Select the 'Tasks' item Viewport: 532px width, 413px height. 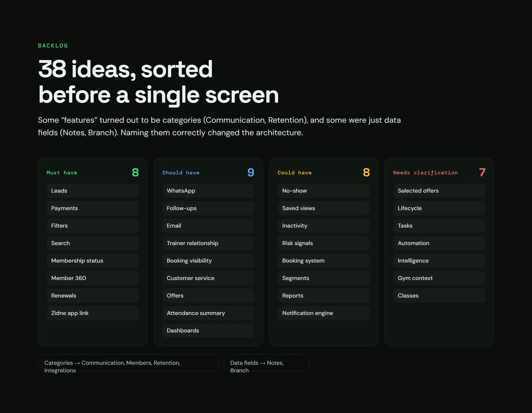click(x=439, y=226)
